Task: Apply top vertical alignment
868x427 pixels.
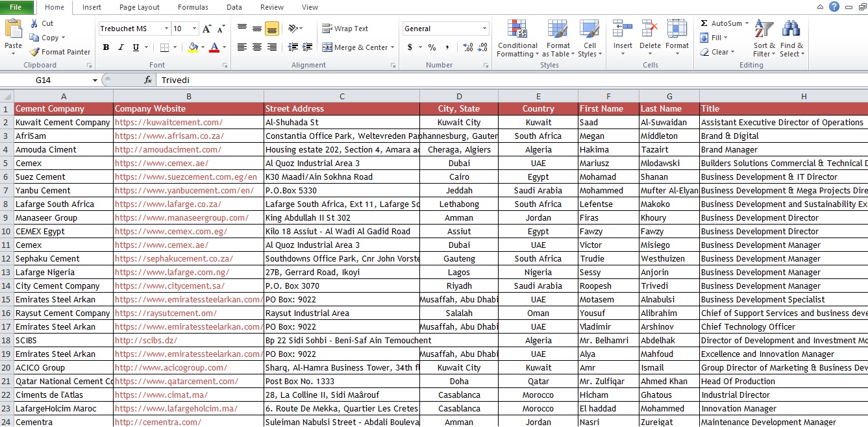Action: tap(242, 29)
